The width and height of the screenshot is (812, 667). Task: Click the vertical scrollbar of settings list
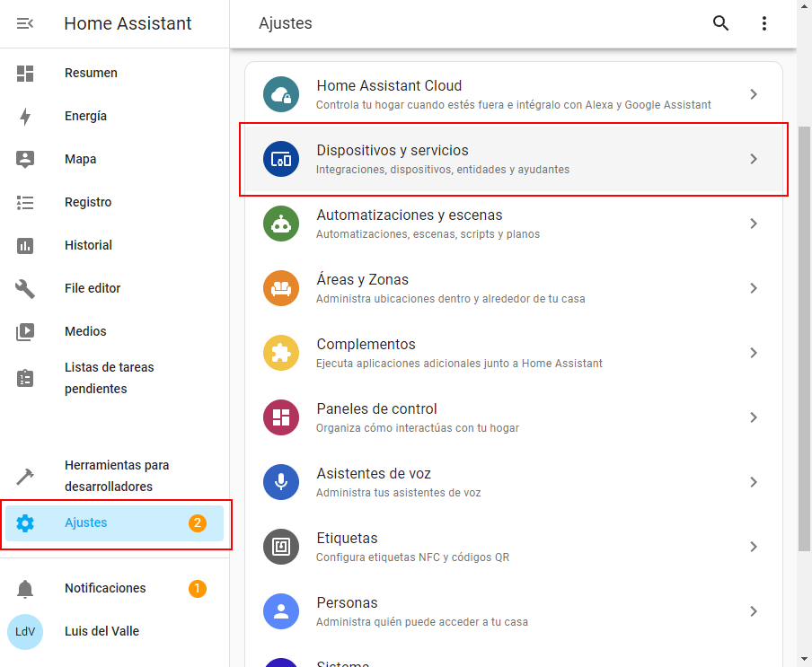[x=804, y=359]
